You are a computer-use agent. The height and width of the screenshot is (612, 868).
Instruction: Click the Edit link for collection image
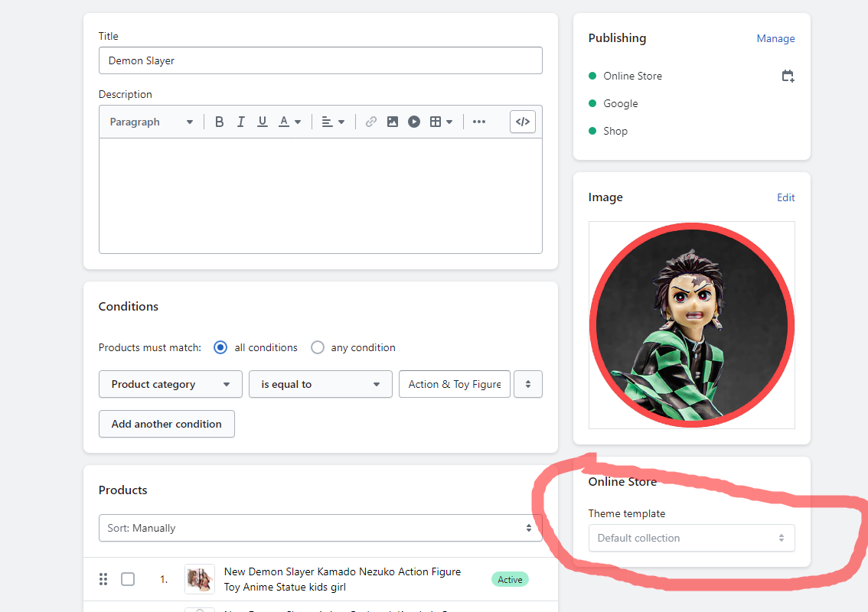(x=785, y=197)
